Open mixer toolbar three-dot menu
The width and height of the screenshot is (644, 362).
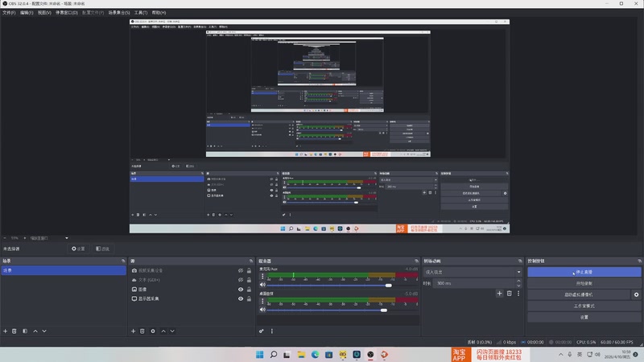click(272, 331)
